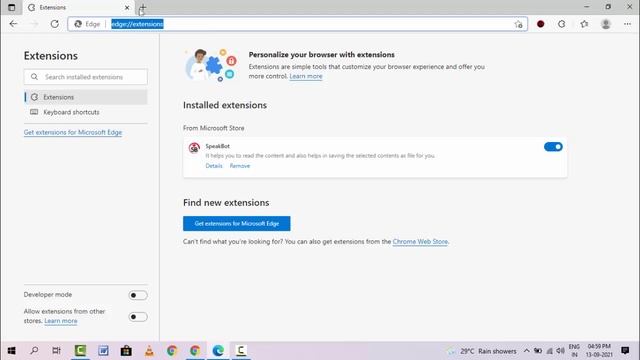Open the volume control in system tray
Screen dimensions: 640x360
pyautogui.click(x=560, y=351)
